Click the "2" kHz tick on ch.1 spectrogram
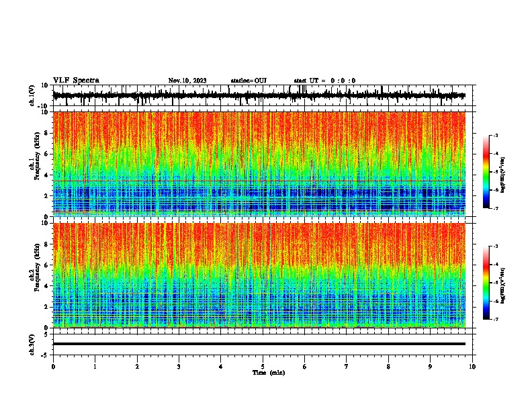 [46, 195]
